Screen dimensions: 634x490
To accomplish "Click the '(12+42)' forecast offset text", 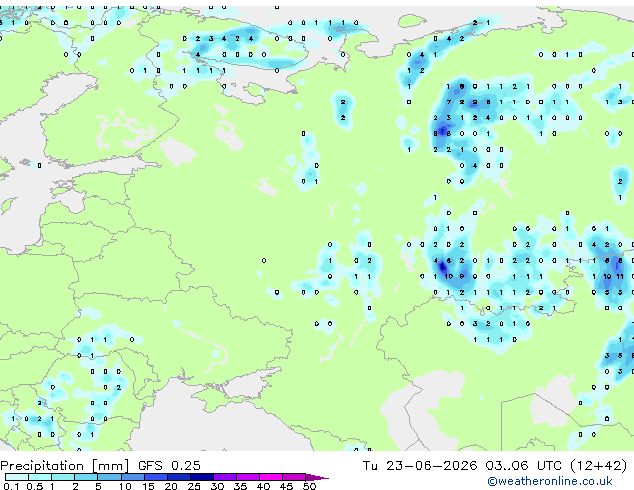I will pos(598,466).
